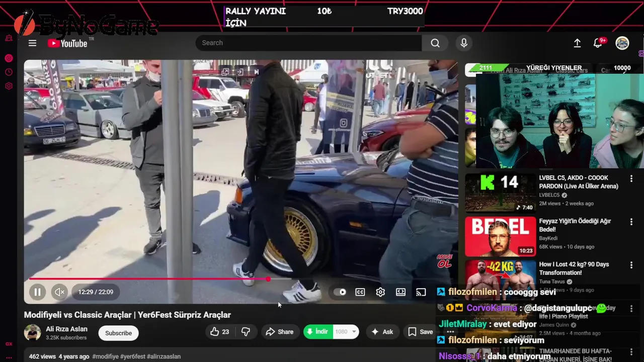This screenshot has width=644, height=362.
Task: Save the video to a playlist
Action: (x=421, y=332)
